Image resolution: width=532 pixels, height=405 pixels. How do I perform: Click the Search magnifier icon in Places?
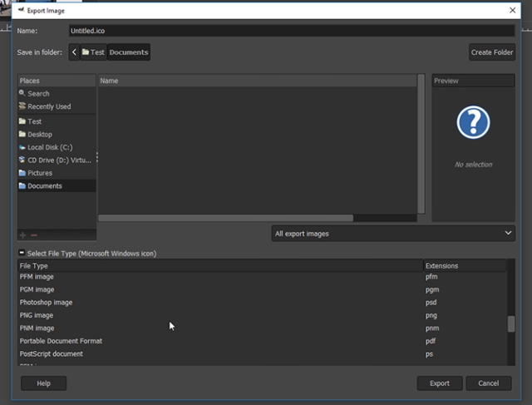pos(22,94)
